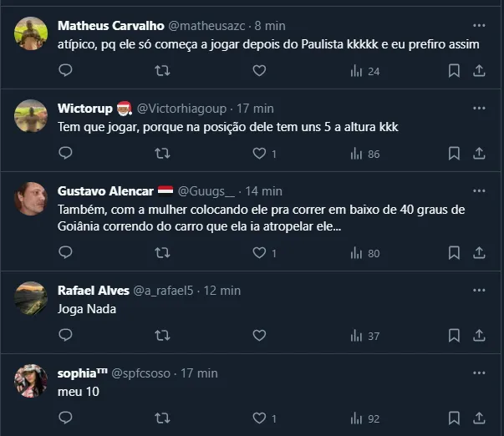504x436 pixels.
Task: Click Rafael Alves's profile picture
Action: 31,298
